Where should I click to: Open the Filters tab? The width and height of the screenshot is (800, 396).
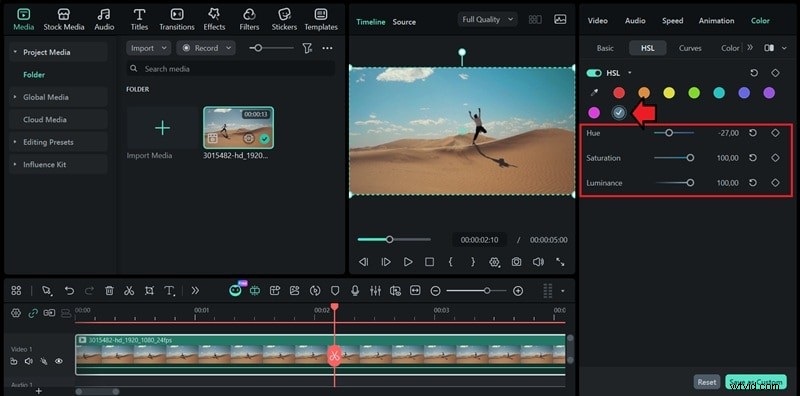[249, 20]
